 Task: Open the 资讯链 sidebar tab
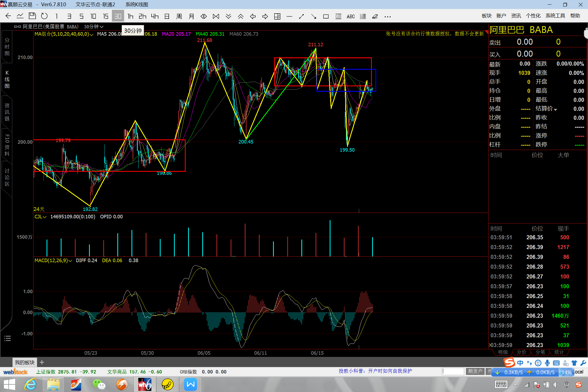(x=7, y=112)
